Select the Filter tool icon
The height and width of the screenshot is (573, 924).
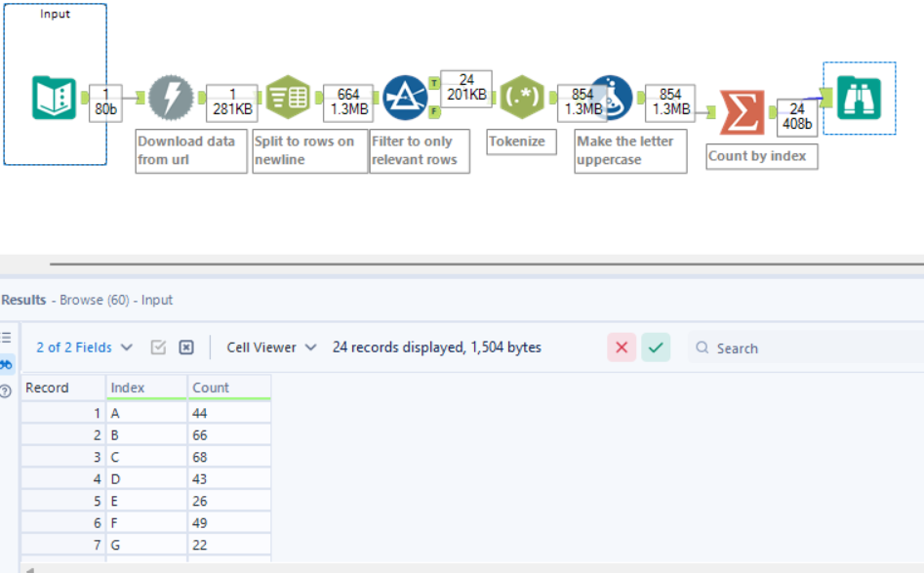coord(405,98)
